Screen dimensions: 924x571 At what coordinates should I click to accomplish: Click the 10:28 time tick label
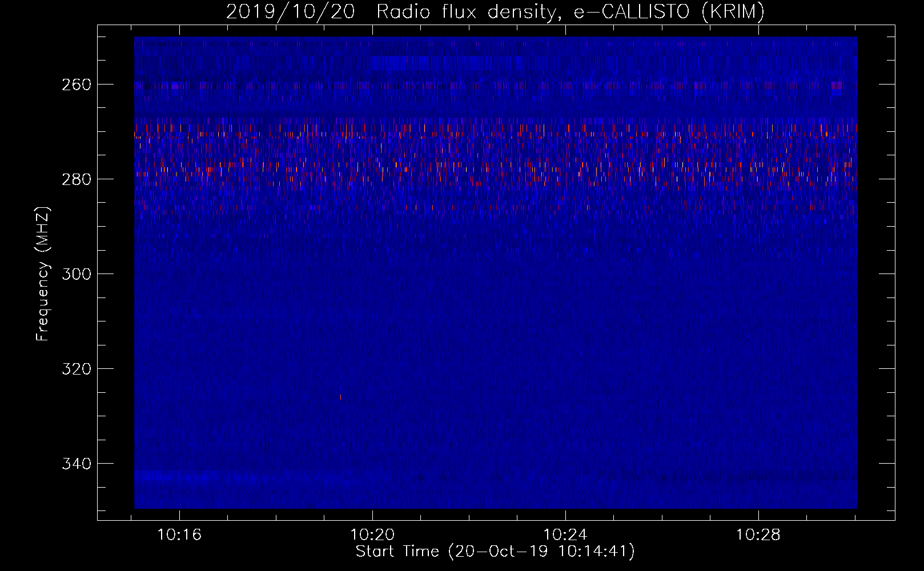[x=758, y=535]
